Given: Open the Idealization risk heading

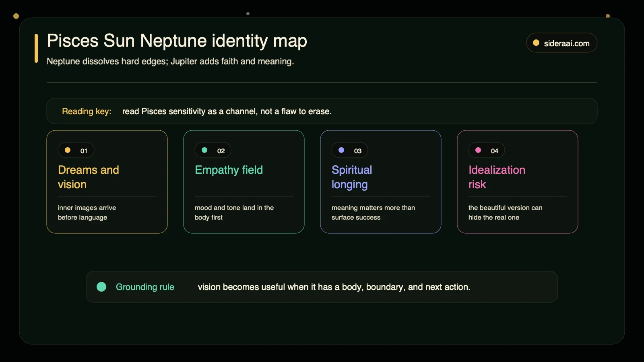Looking at the screenshot, I should click(497, 177).
